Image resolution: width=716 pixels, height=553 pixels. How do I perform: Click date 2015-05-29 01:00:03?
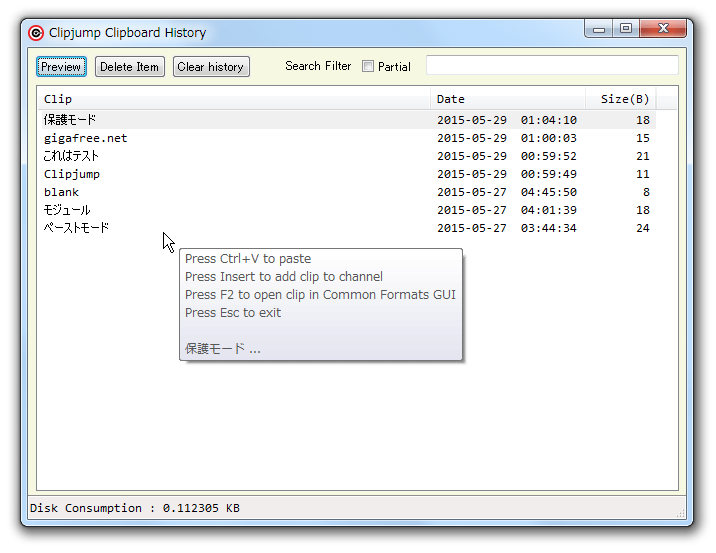point(507,138)
